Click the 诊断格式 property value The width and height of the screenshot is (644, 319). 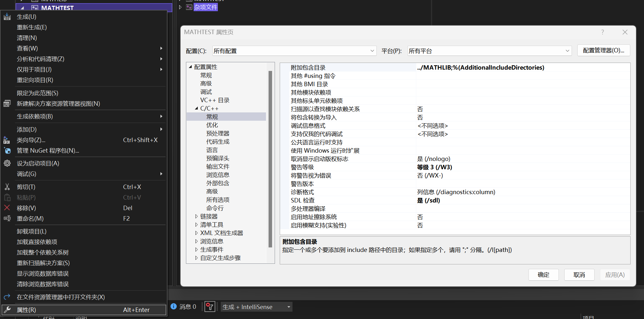click(x=456, y=192)
